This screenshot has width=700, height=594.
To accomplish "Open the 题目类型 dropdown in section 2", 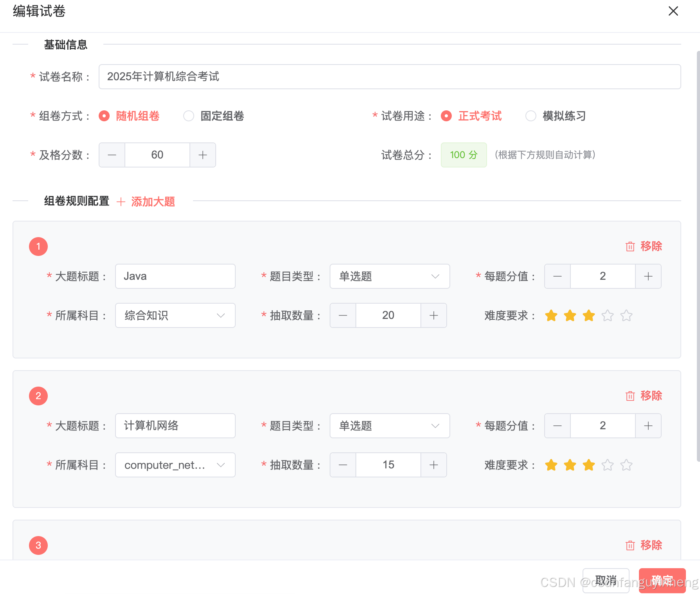I will pyautogui.click(x=390, y=426).
